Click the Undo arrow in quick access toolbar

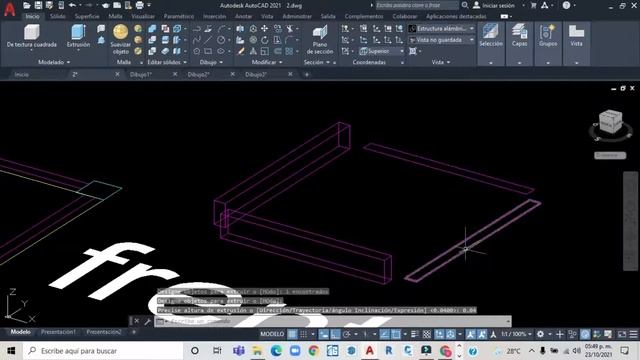(x=72, y=5)
